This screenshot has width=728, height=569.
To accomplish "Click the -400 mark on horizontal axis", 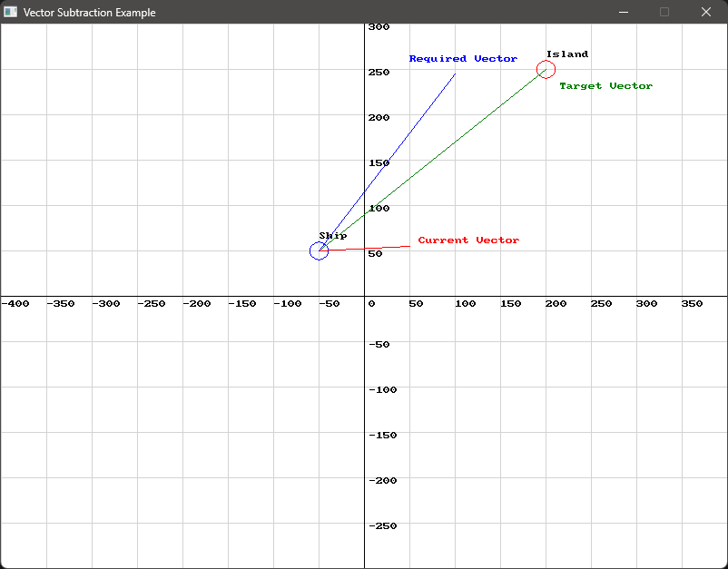I will point(16,304).
